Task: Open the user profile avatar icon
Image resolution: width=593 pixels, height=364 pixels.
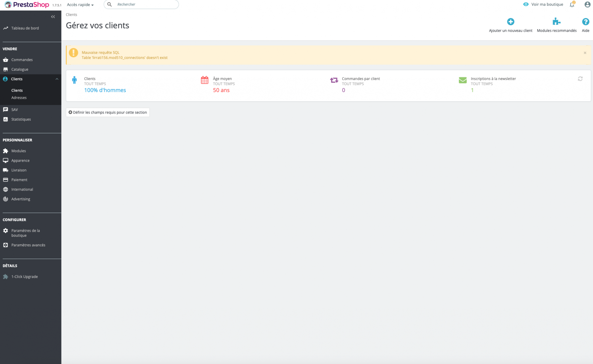Action: (587, 4)
